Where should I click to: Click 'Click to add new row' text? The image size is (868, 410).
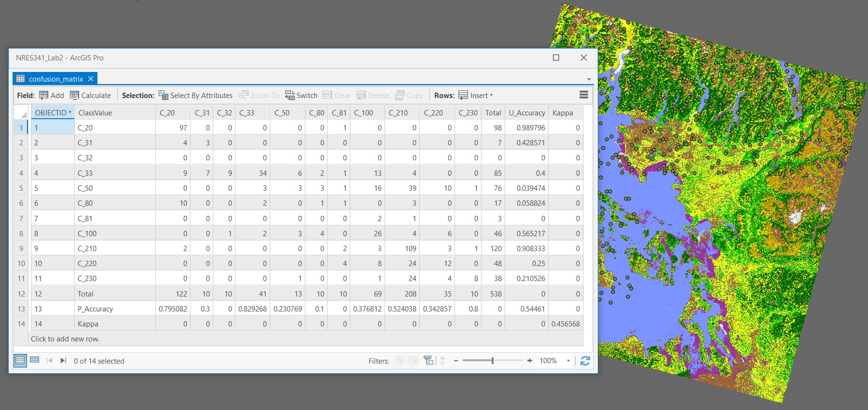coord(65,339)
